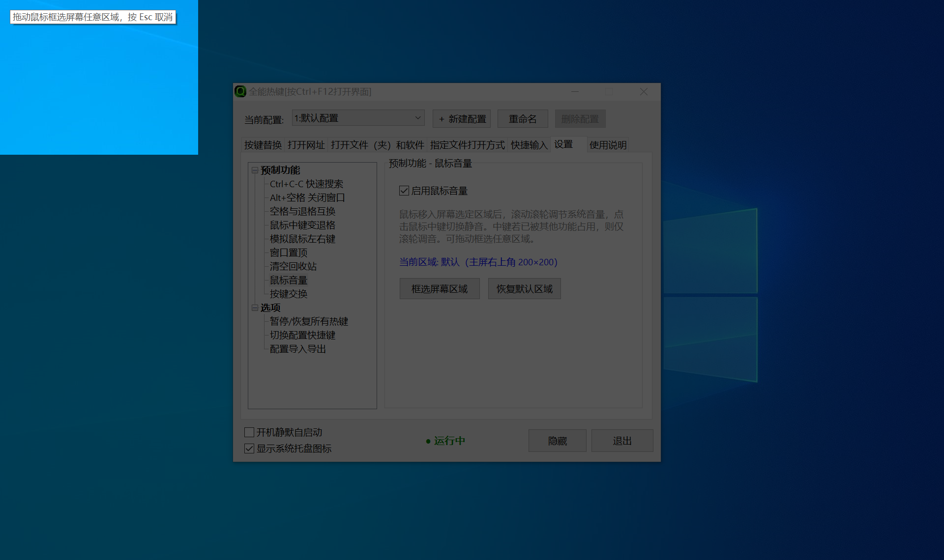Open 配置导入导出 option
This screenshot has width=944, height=560.
pyautogui.click(x=298, y=349)
